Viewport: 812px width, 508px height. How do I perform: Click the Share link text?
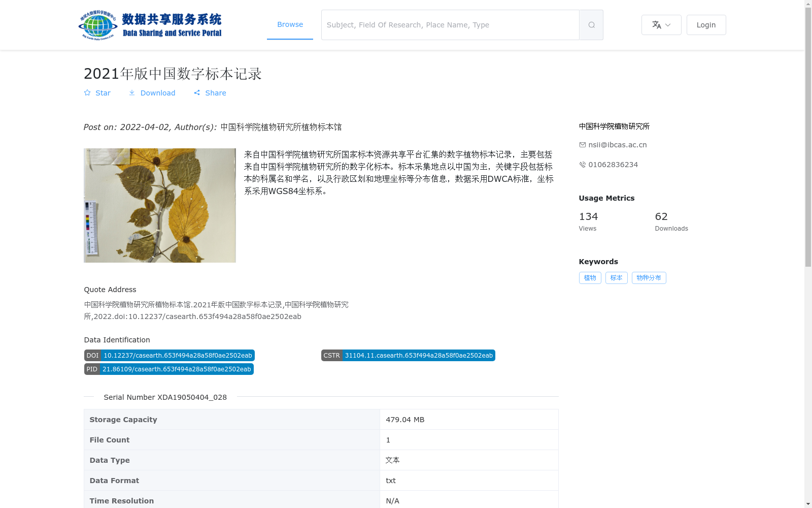(x=216, y=93)
